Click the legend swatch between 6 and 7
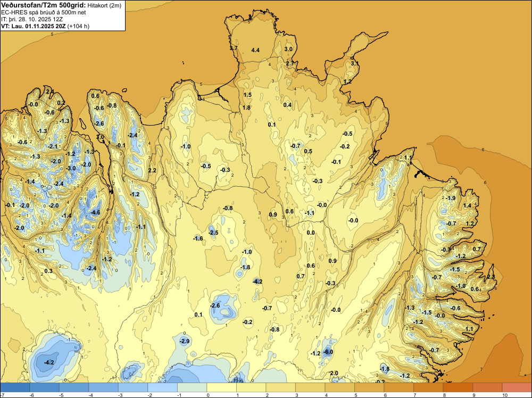Viewport: 532px width, 398px height. coord(398,387)
